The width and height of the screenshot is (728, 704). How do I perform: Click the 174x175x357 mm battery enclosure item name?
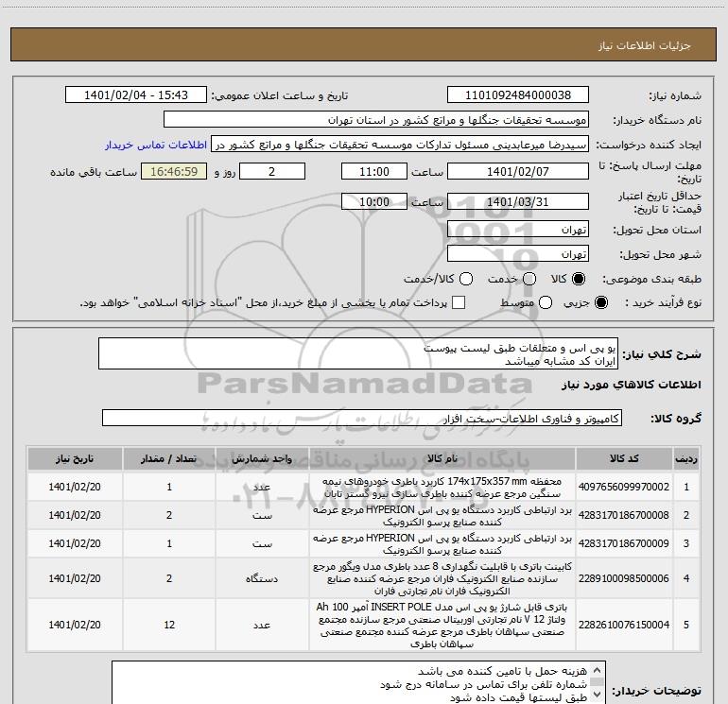(442, 488)
